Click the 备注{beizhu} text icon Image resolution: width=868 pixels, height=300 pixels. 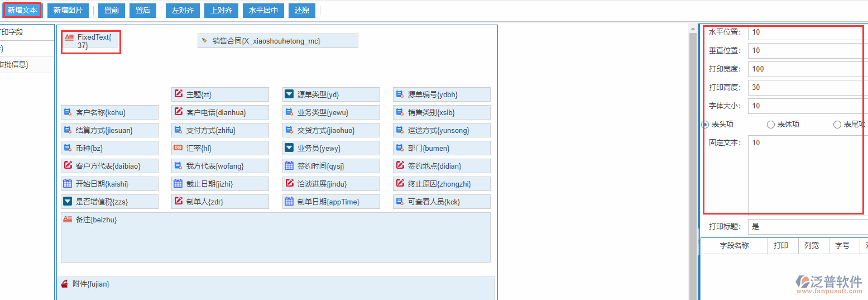coord(68,220)
